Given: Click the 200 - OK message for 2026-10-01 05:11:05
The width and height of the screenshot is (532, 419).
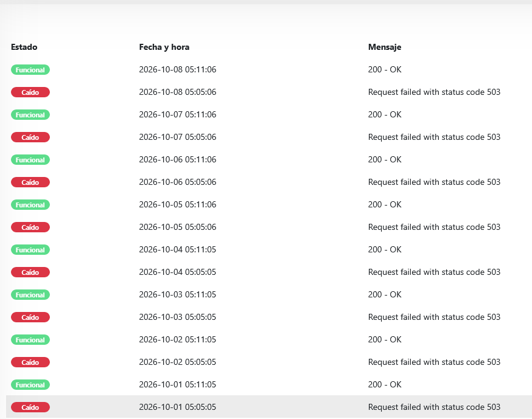Looking at the screenshot, I should (385, 385).
